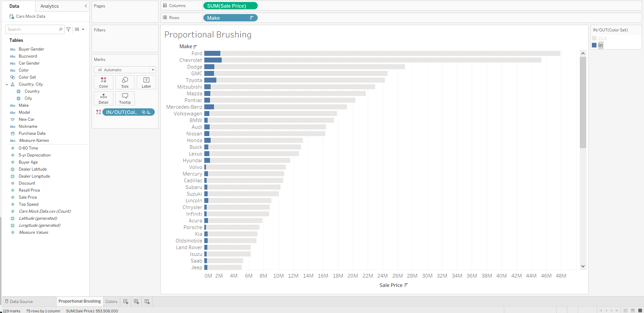Select the Top Speed field
Image resolution: width=644 pixels, height=313 pixels.
point(28,204)
